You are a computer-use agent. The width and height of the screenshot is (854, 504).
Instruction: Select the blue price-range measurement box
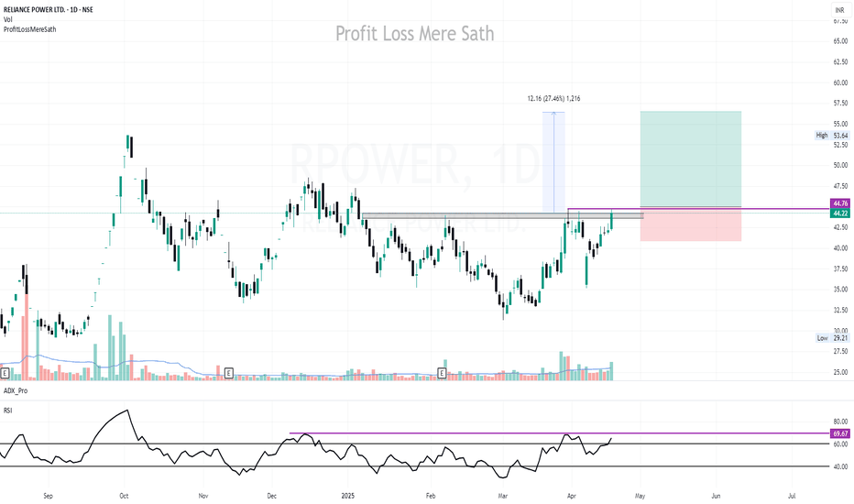pyautogui.click(x=553, y=162)
